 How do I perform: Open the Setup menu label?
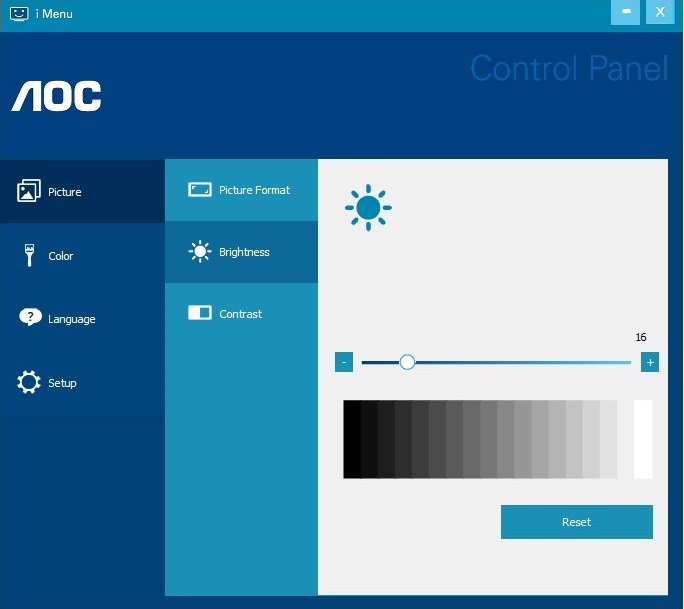coord(62,383)
